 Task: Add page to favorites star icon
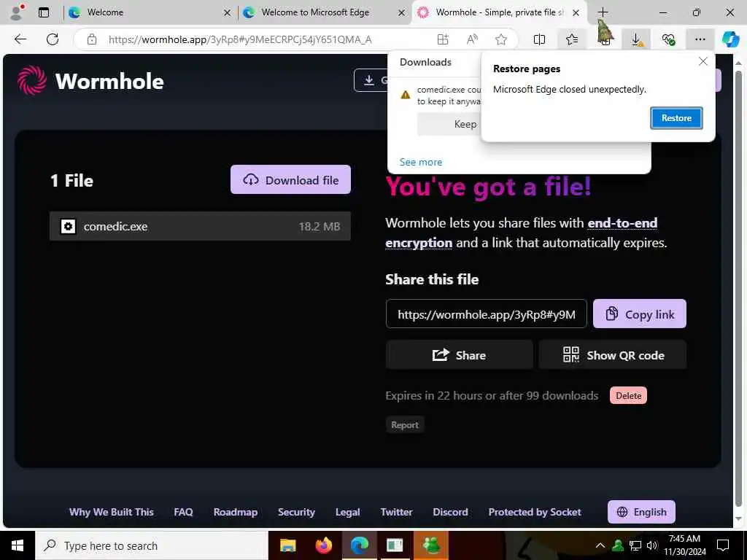point(500,39)
